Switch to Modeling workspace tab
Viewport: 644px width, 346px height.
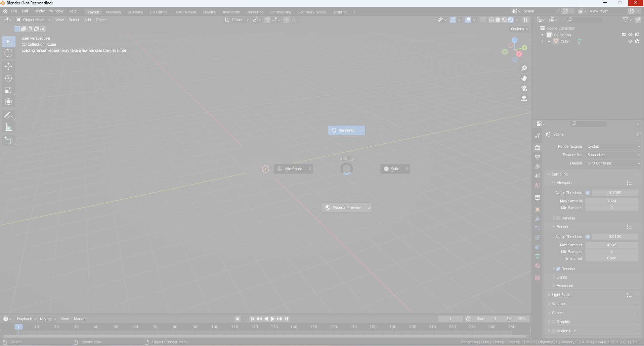click(x=113, y=12)
